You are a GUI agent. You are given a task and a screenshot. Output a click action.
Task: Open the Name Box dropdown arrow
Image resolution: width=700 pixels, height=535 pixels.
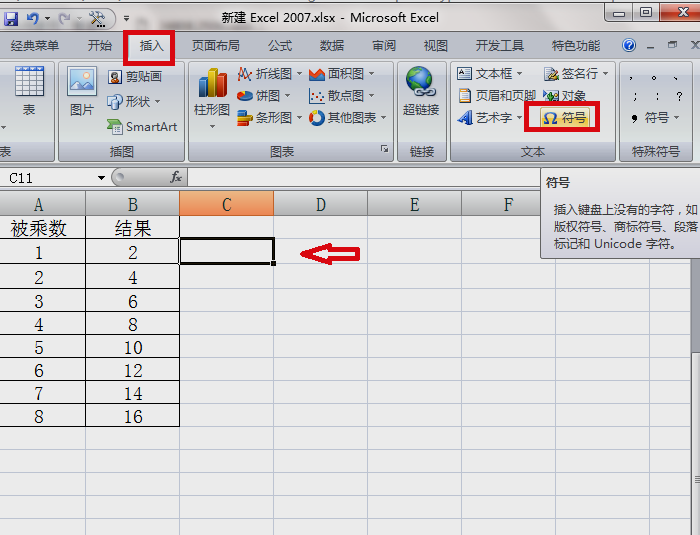(101, 178)
